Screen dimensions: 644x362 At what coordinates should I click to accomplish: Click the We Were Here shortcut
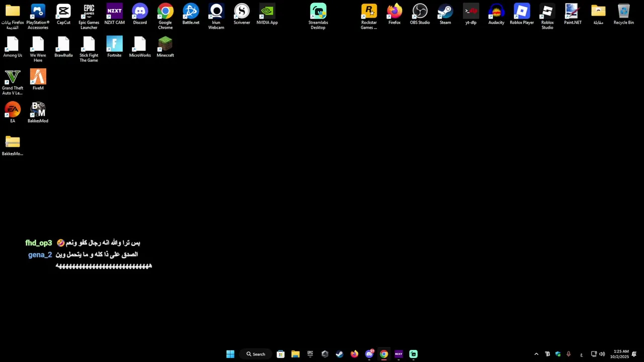point(38,49)
